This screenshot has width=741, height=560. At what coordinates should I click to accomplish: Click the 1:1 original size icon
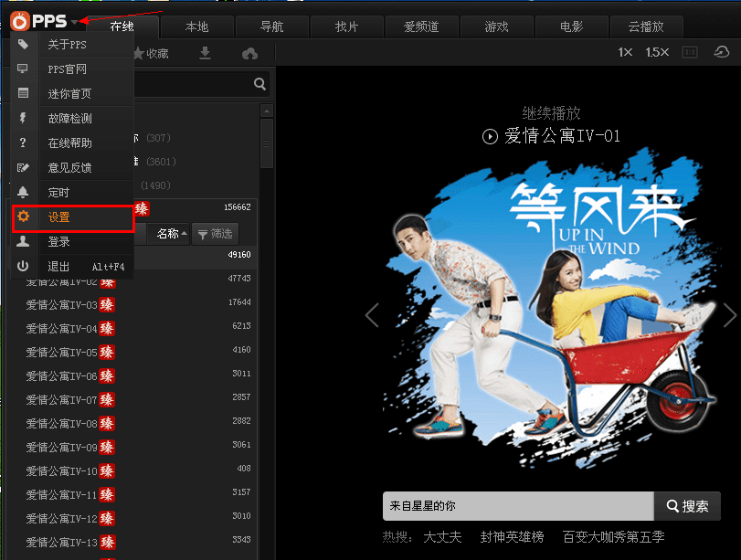pos(690,52)
